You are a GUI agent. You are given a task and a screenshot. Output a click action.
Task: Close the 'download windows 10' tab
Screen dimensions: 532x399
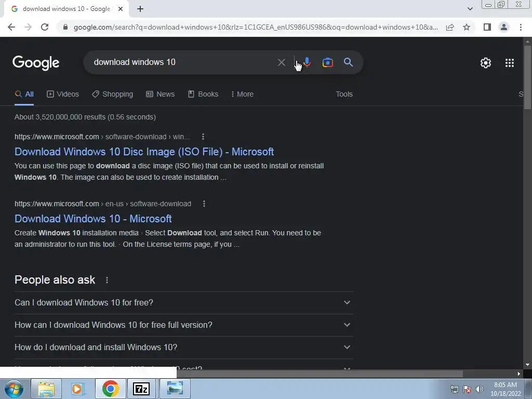[121, 9]
